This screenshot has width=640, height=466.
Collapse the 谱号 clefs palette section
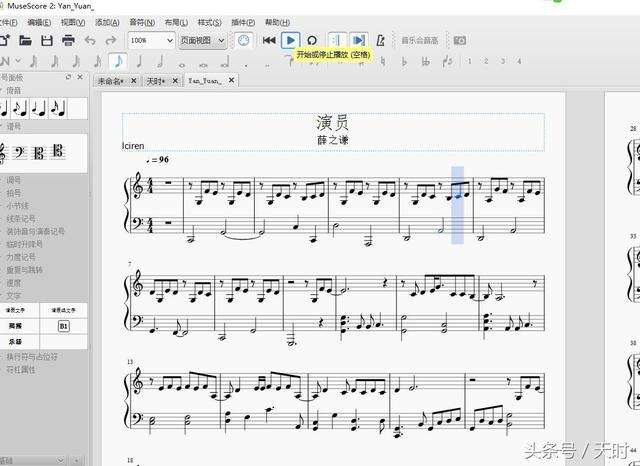coord(11,126)
